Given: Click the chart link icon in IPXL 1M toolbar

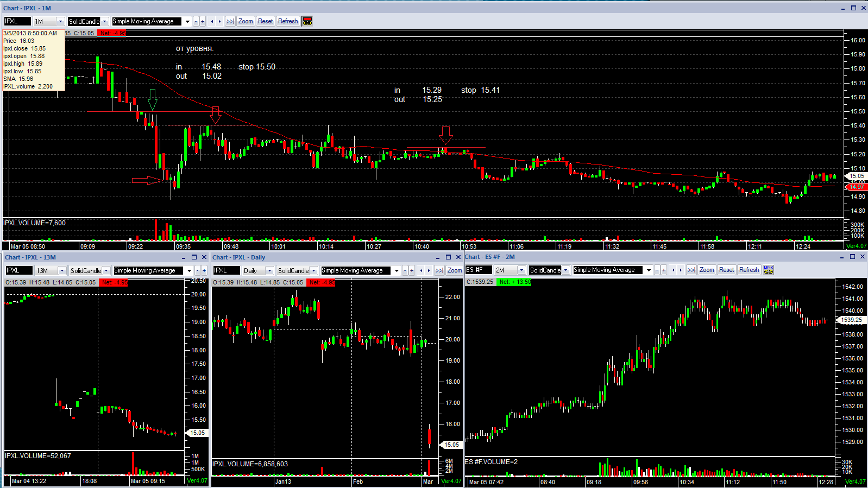Looking at the screenshot, I should (307, 21).
